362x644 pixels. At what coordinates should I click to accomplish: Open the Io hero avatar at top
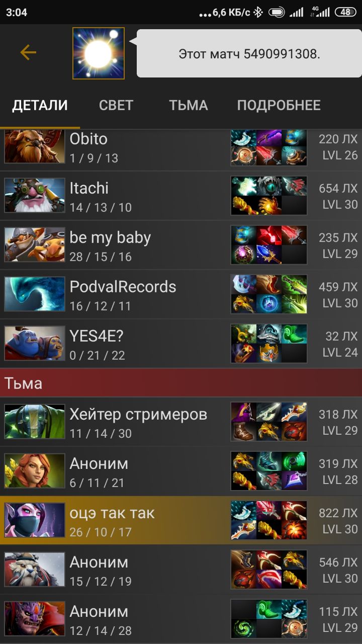tap(99, 53)
